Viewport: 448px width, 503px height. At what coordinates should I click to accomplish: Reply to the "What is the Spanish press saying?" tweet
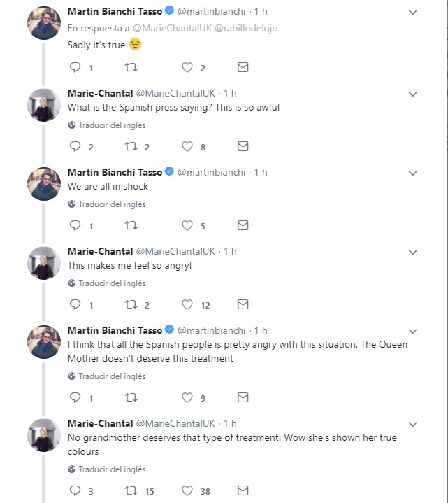tap(77, 147)
